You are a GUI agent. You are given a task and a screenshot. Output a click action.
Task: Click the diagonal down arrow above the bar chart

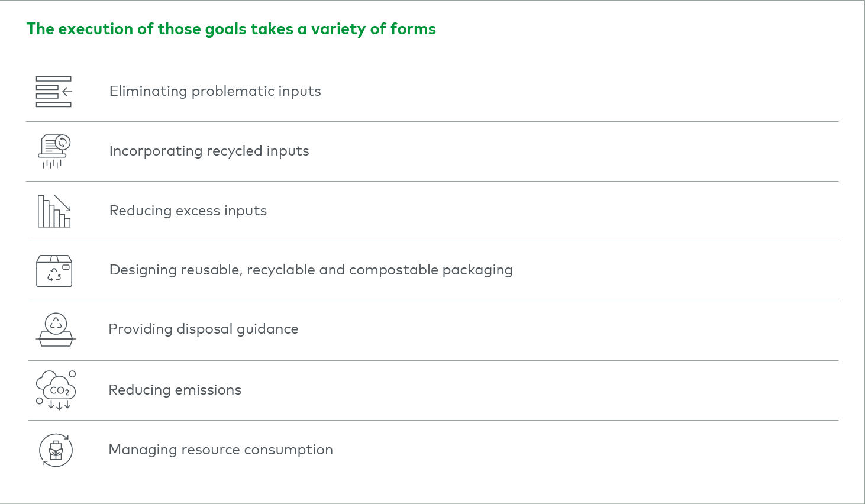click(x=62, y=203)
